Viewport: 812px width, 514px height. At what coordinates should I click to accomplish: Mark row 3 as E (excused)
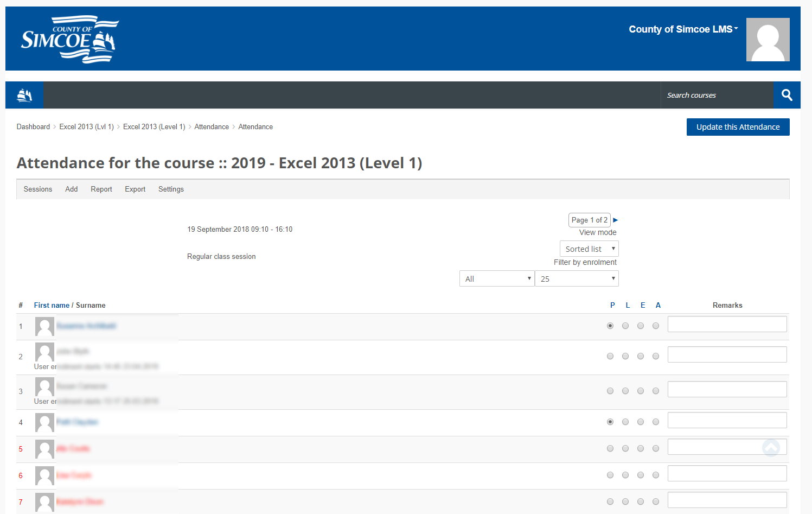(641, 391)
